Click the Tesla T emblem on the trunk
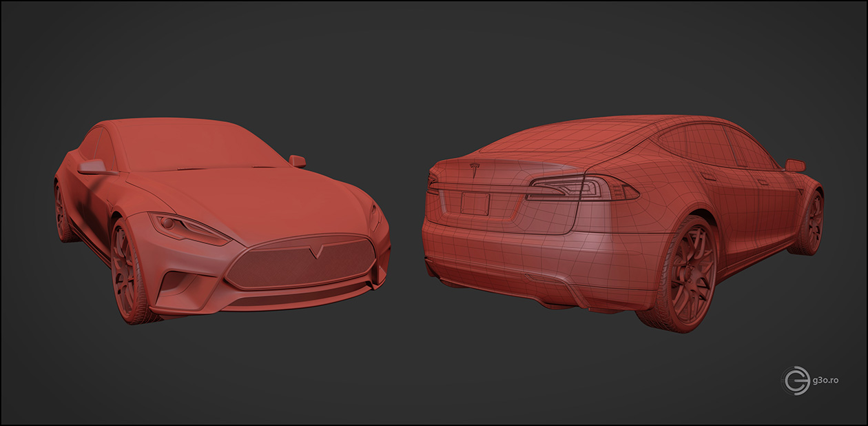Screen dimensions: 868x426 tap(474, 168)
